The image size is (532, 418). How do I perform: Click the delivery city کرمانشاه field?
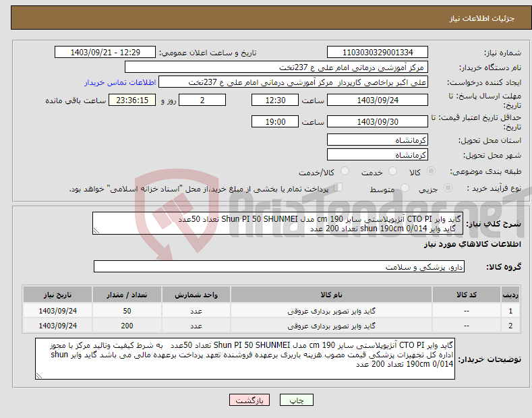point(378,154)
